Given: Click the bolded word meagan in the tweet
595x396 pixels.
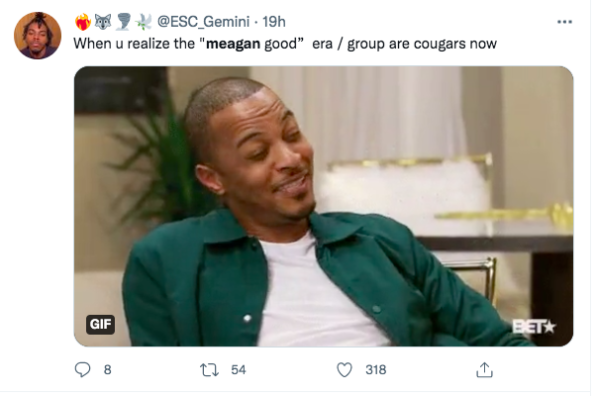Looking at the screenshot, I should [233, 44].
